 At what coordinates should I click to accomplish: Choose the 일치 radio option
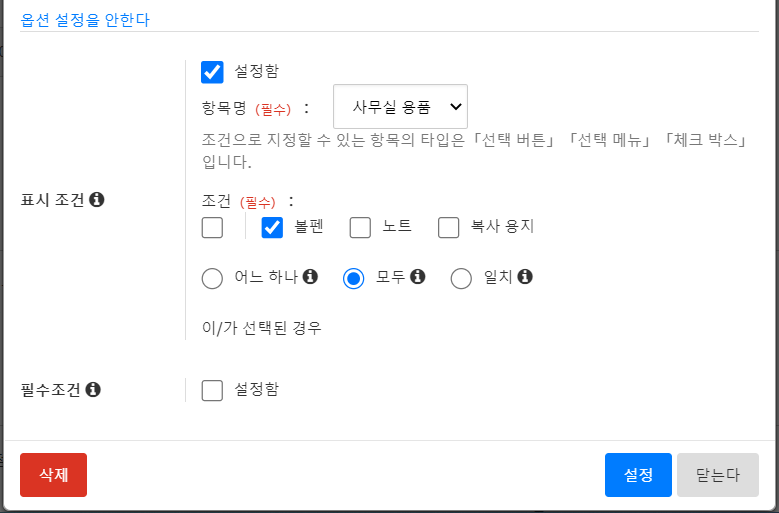[461, 278]
